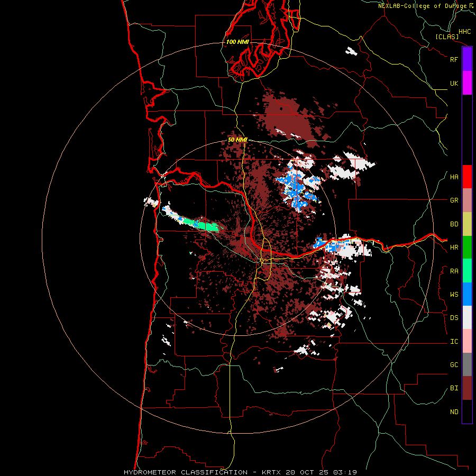This screenshot has height=476, width=476.
Task: Click the RF purple legend swatch
Action: [467, 59]
